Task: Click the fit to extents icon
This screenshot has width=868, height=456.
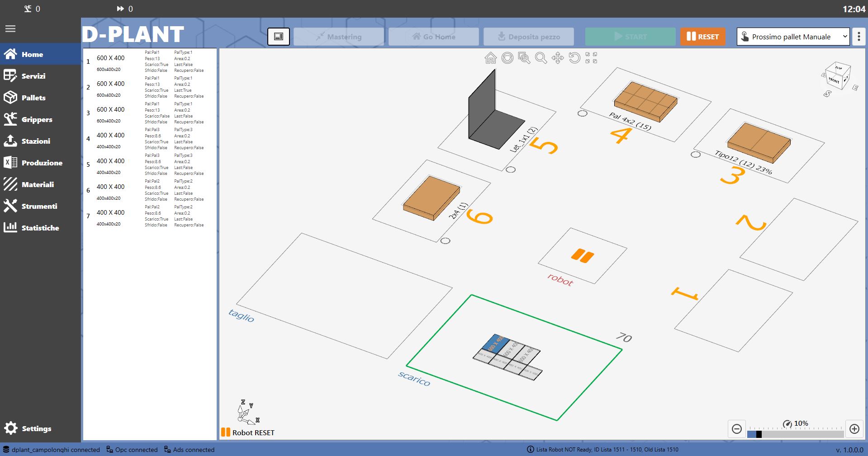Action: [591, 58]
